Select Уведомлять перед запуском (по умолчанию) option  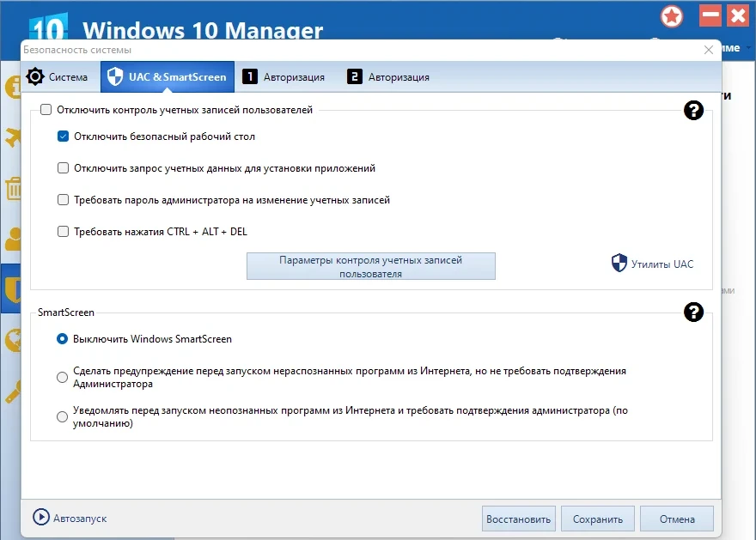(62, 416)
